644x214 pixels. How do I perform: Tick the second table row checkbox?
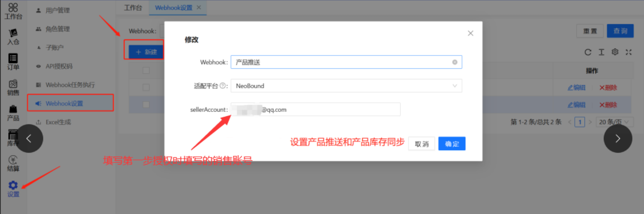click(146, 104)
